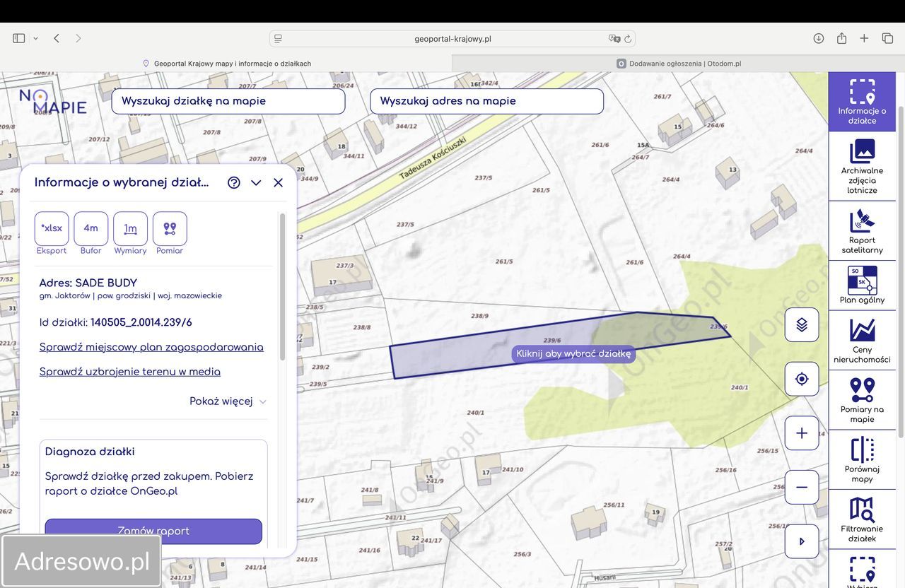Open Sprawdź miejscowy plan zagospodarowania link

coord(151,347)
